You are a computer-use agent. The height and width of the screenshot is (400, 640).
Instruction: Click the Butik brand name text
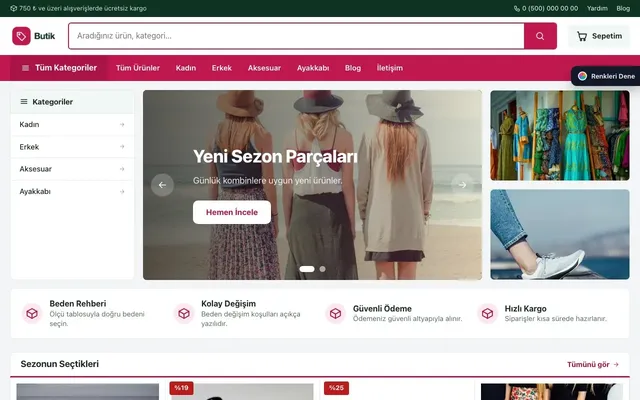(44, 36)
